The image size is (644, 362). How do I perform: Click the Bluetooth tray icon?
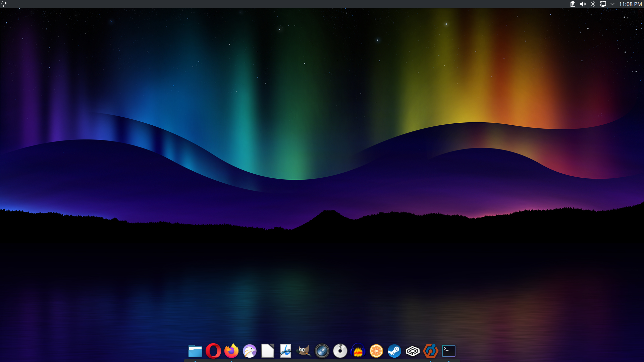[x=593, y=4]
